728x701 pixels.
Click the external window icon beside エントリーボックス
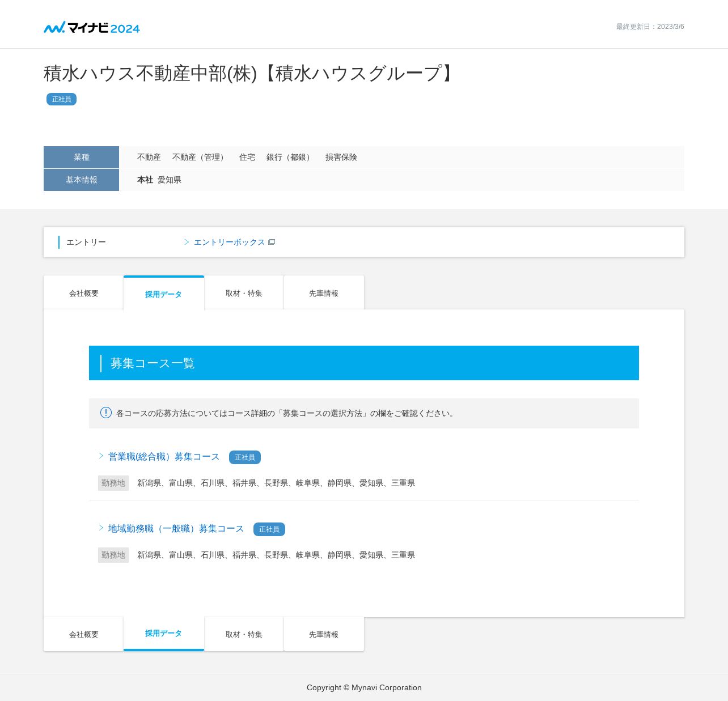coord(272,242)
